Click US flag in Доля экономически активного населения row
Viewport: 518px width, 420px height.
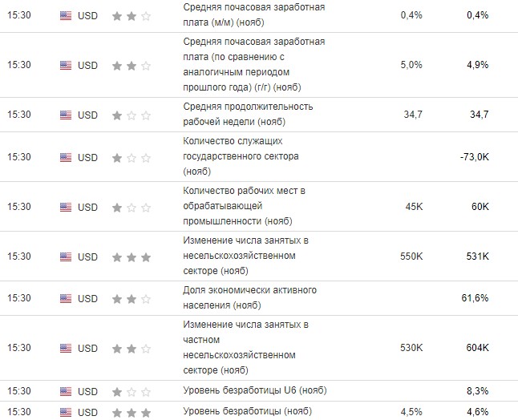click(x=66, y=298)
